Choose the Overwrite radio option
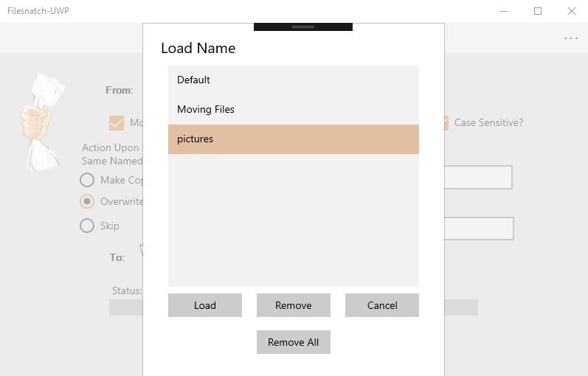The height and width of the screenshot is (376, 588). [87, 201]
